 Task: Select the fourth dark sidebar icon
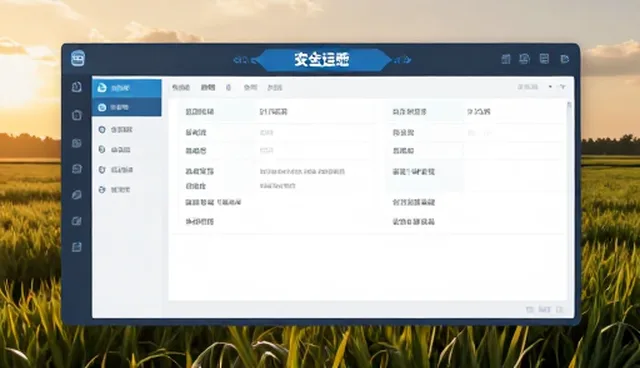click(x=77, y=168)
